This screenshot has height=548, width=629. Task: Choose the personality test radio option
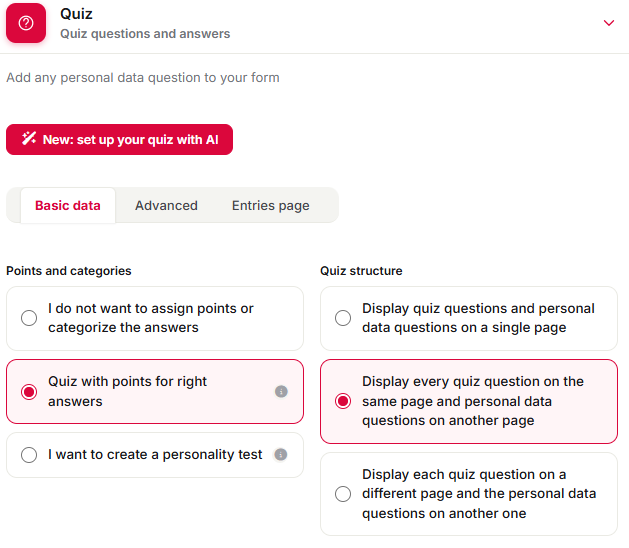(x=29, y=455)
